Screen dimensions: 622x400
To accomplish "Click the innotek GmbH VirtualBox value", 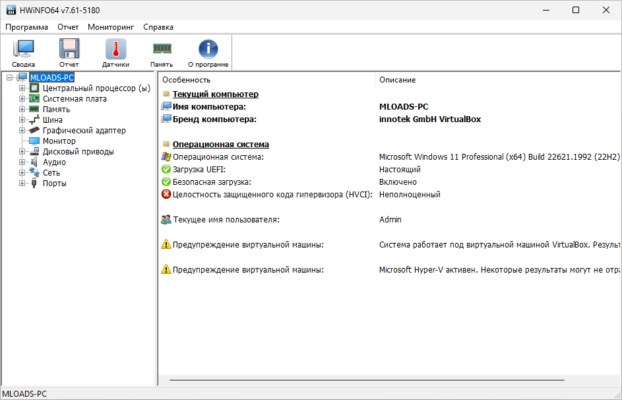I will [430, 119].
